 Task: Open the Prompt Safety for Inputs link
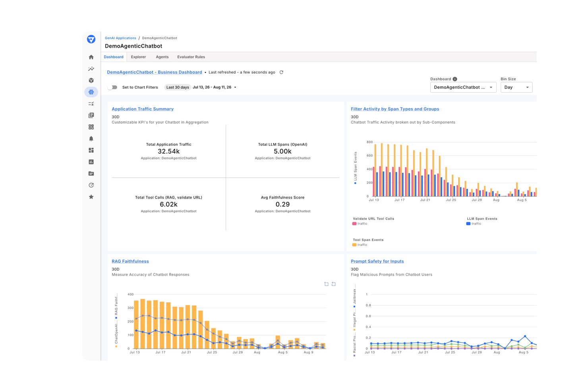pyautogui.click(x=377, y=261)
